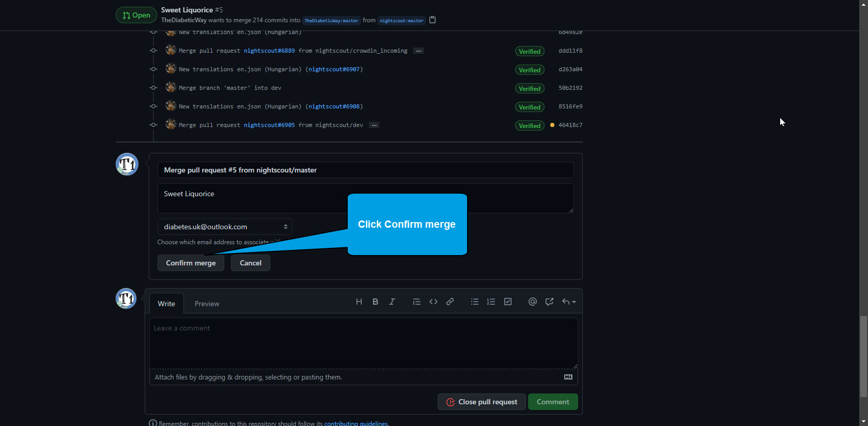Click the Close pull request button
Viewport: 868px width, 426px height.
coord(482,402)
